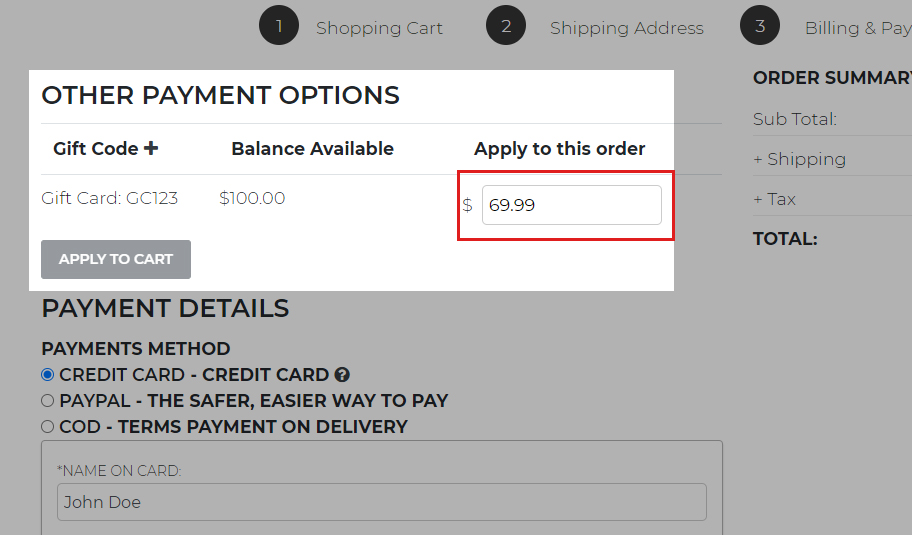Go to Shipping Address step

[x=626, y=28]
